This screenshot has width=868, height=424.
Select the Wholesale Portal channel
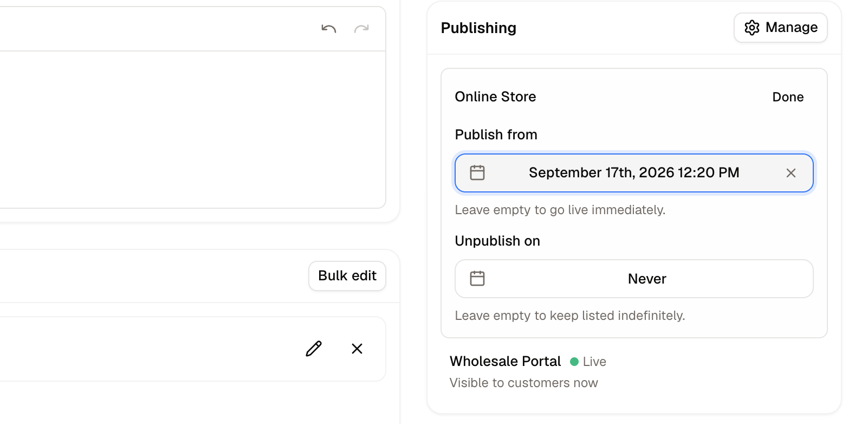pos(505,362)
